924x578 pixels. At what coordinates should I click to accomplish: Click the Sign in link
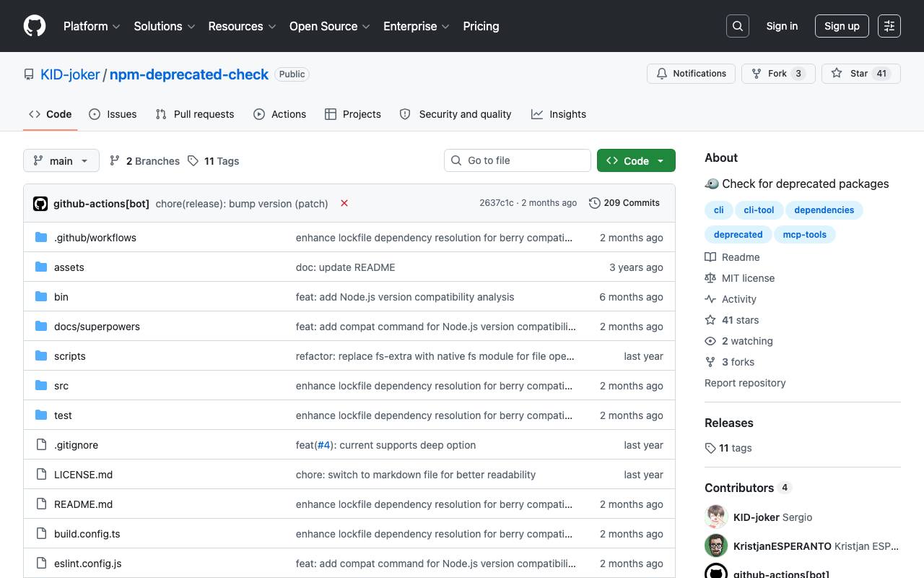click(782, 26)
